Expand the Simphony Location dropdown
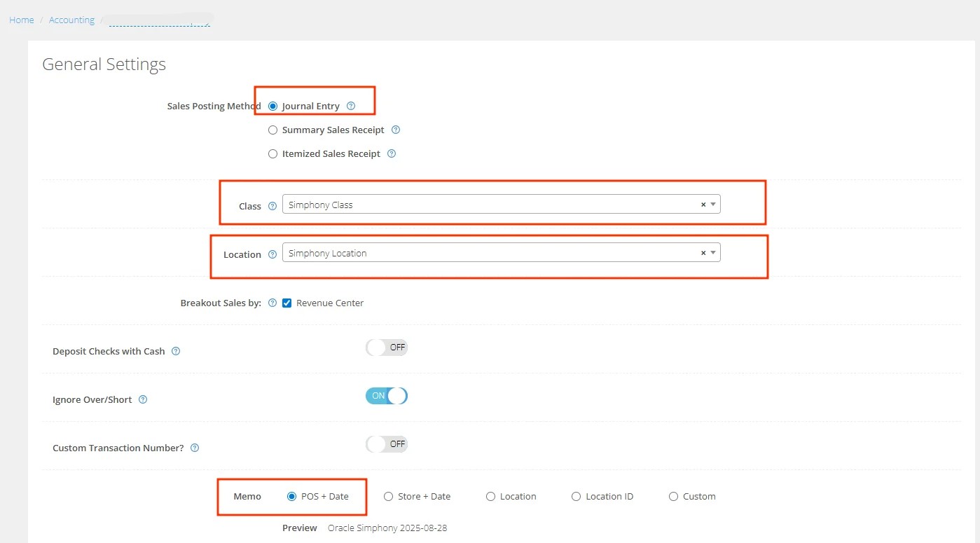Screen dimensions: 980x543 (713, 252)
